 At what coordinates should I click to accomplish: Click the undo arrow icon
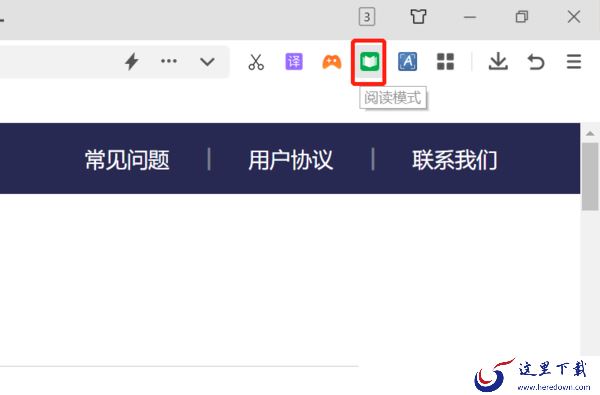536,62
